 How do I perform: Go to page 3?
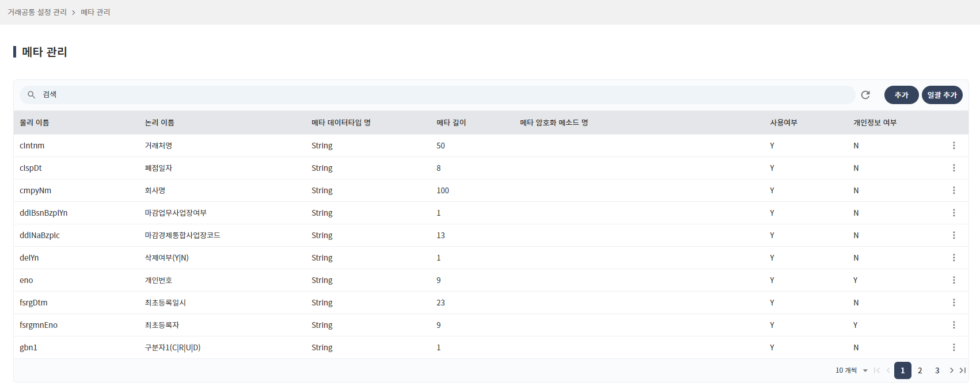pyautogui.click(x=937, y=370)
